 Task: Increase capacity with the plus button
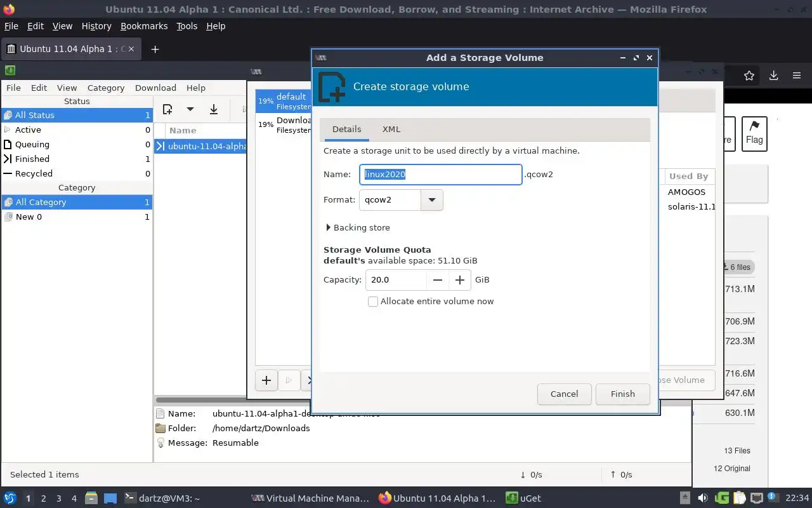(x=460, y=279)
